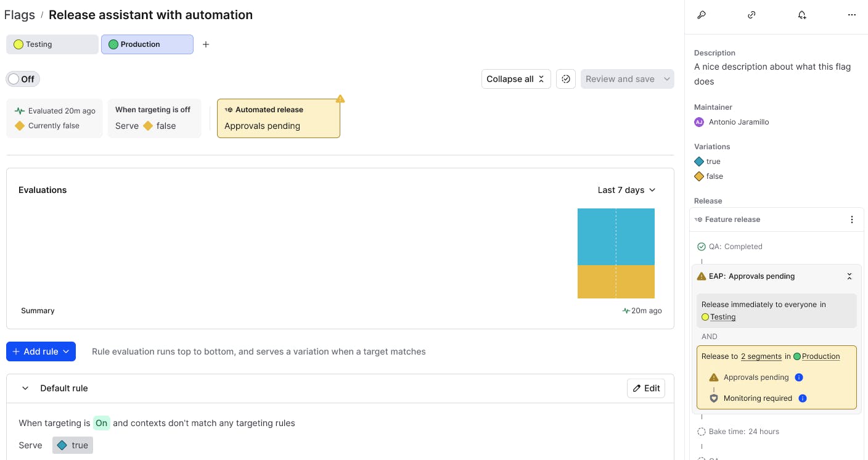868x460 pixels.
Task: Open the 2 segments link
Action: 761,356
